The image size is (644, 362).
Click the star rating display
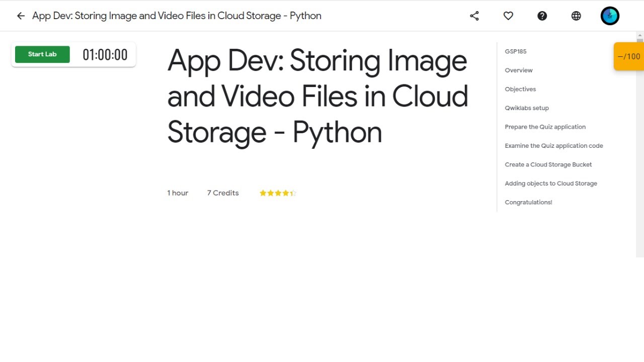278,193
